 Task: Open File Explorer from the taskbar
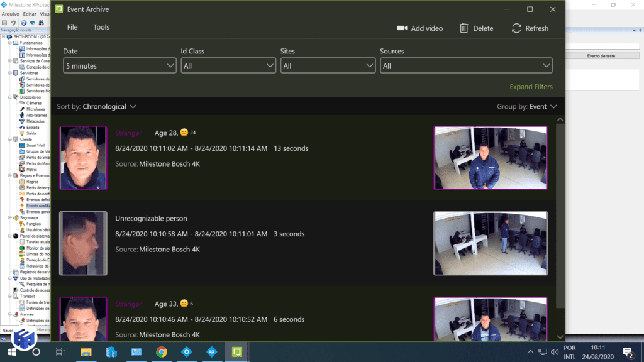86,352
